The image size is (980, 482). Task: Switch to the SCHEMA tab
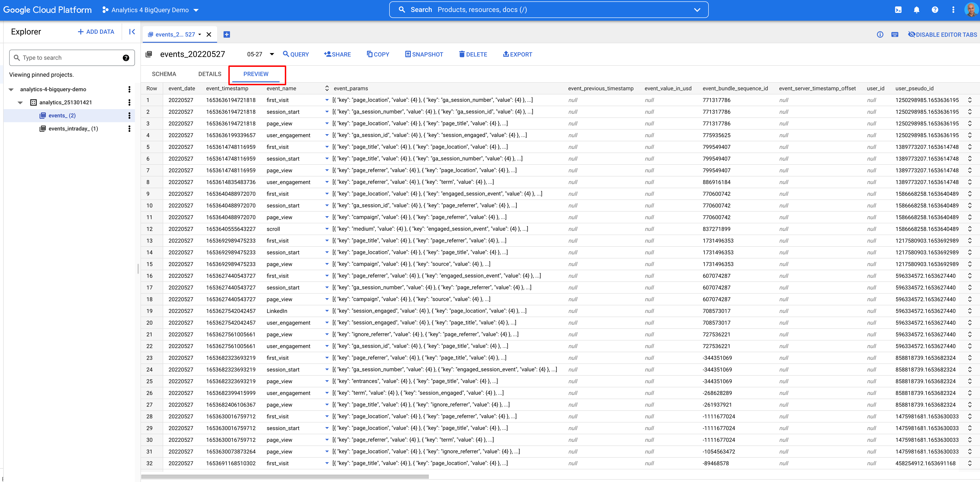164,74
